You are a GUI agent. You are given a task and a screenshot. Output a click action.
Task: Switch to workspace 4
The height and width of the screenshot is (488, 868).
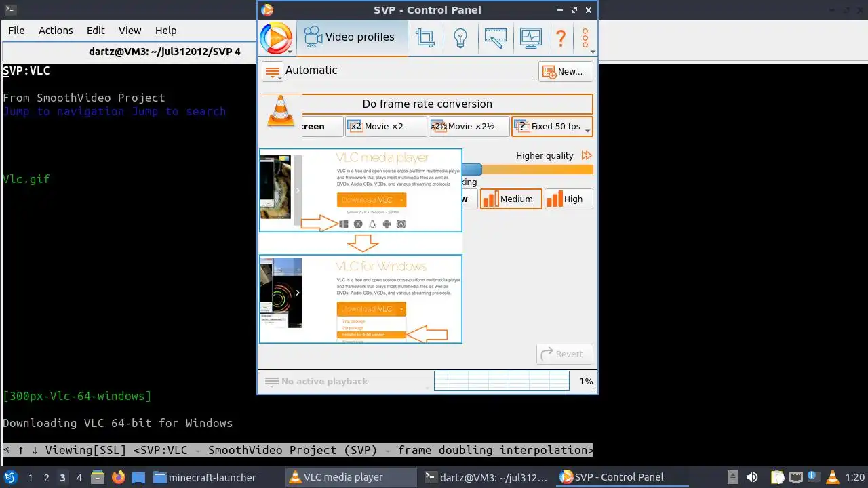click(79, 478)
